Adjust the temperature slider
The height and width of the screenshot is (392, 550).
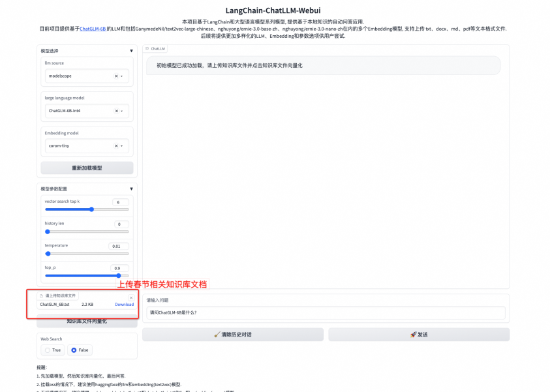[87, 254]
